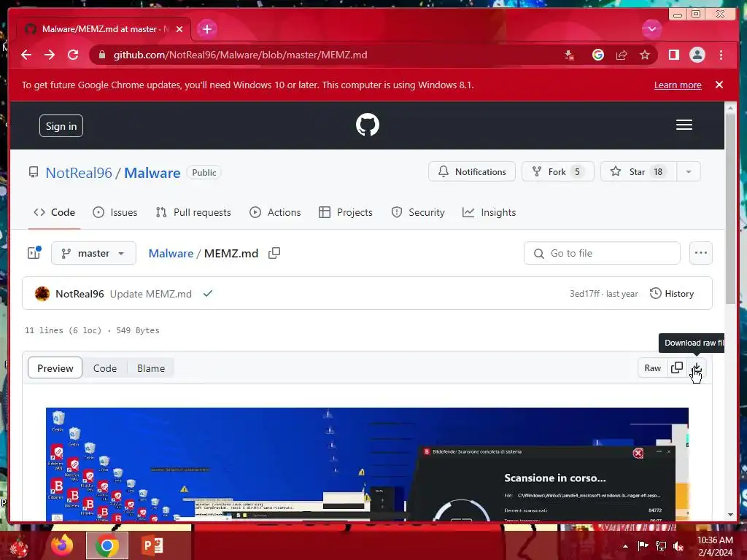Switch to the Code tab
The height and width of the screenshot is (560, 747).
(x=54, y=212)
